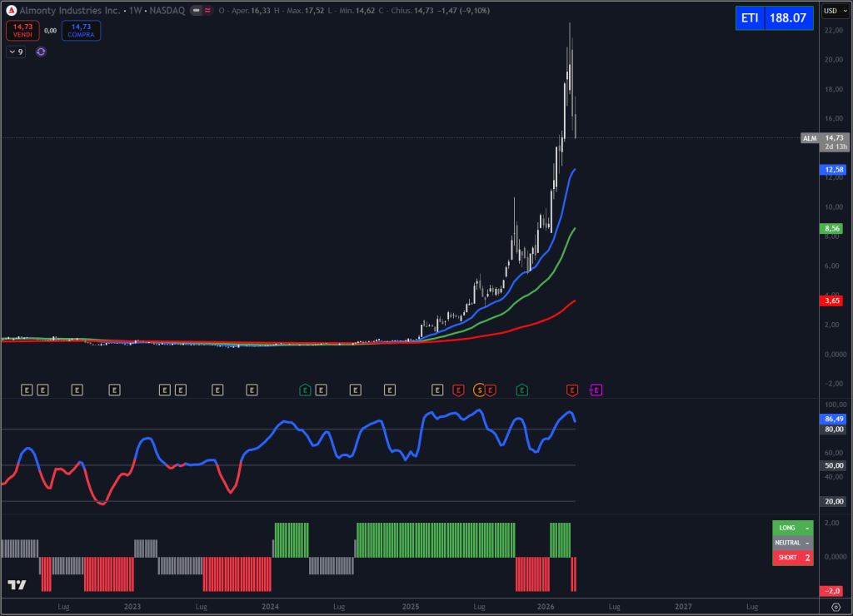Click the purple sync/refresh icon below buy button
This screenshot has width=853, height=616.
pos(40,52)
